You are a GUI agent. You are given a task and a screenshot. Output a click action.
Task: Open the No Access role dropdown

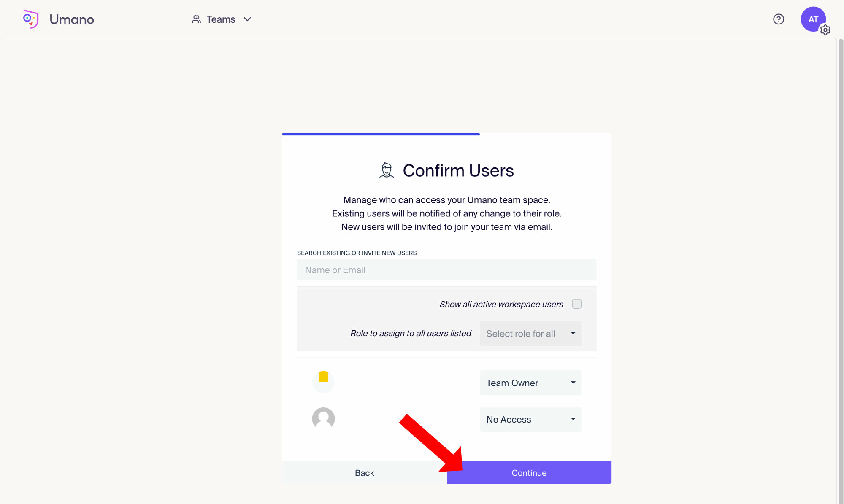click(530, 419)
